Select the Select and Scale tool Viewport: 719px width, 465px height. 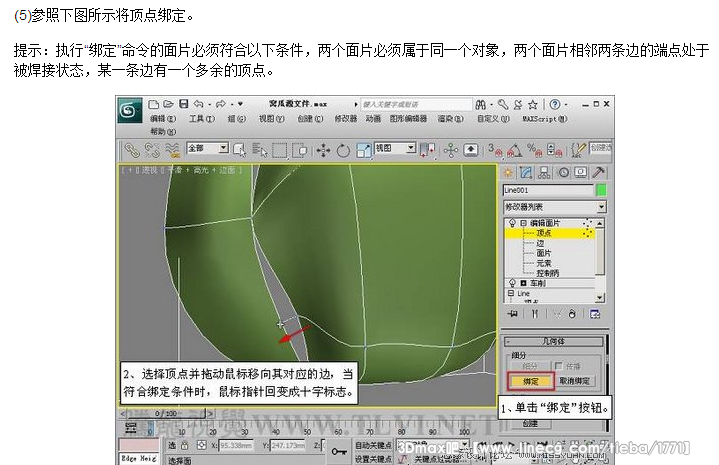coord(364,150)
